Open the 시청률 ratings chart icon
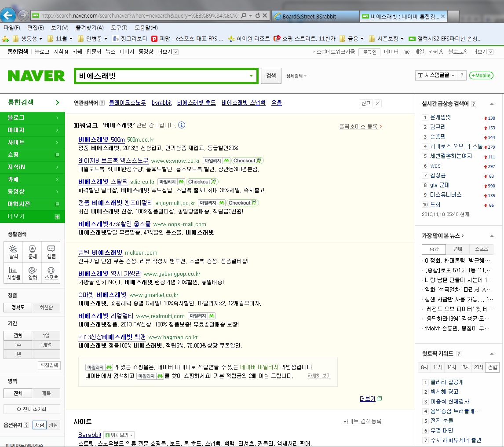Viewport: 504px width, 447px height. click(14, 273)
